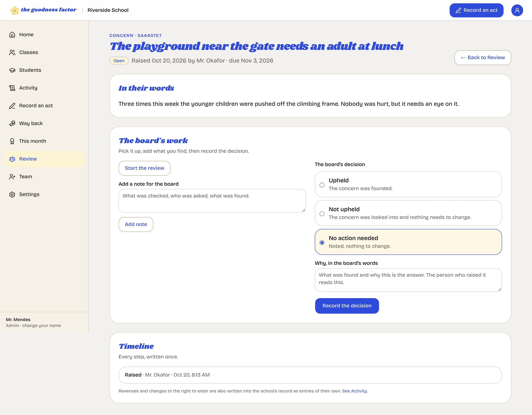
Task: Click the Raised · Mr. Okafor timeline entry
Action: tap(310, 375)
